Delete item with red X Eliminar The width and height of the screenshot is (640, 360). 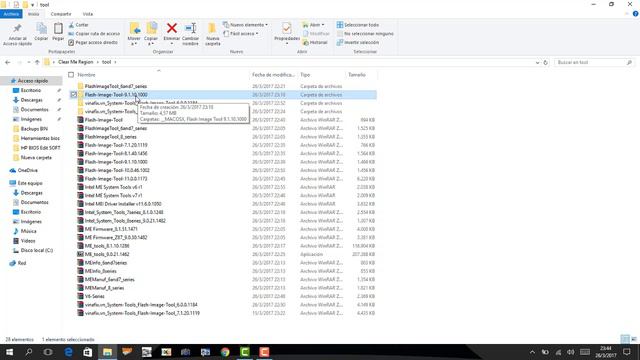pyautogui.click(x=172, y=32)
